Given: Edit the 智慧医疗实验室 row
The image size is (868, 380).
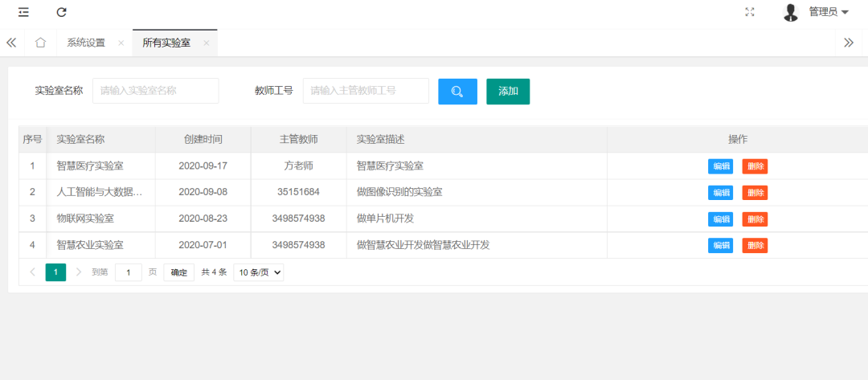Looking at the screenshot, I should click(721, 166).
